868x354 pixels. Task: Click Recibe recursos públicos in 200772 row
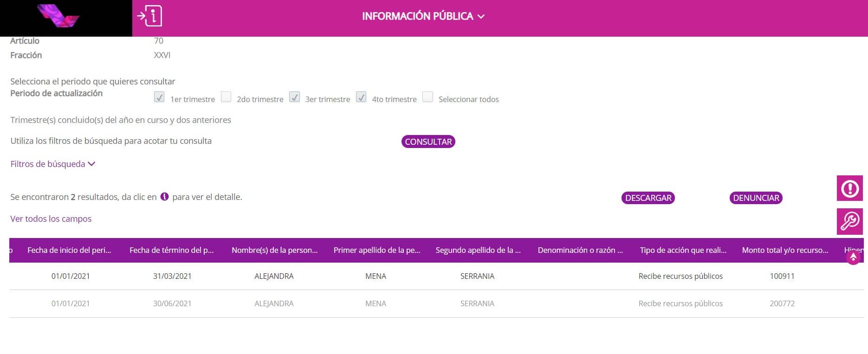tap(680, 303)
